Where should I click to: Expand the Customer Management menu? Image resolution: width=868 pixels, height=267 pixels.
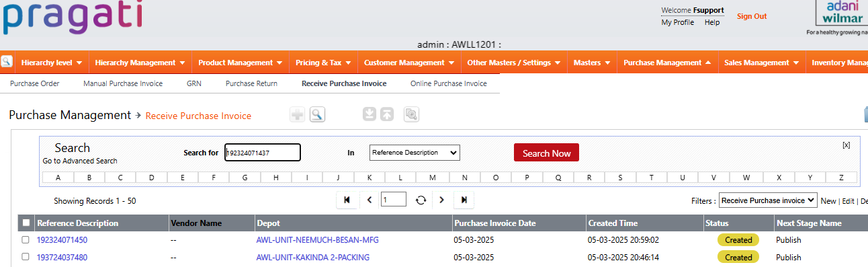click(409, 63)
